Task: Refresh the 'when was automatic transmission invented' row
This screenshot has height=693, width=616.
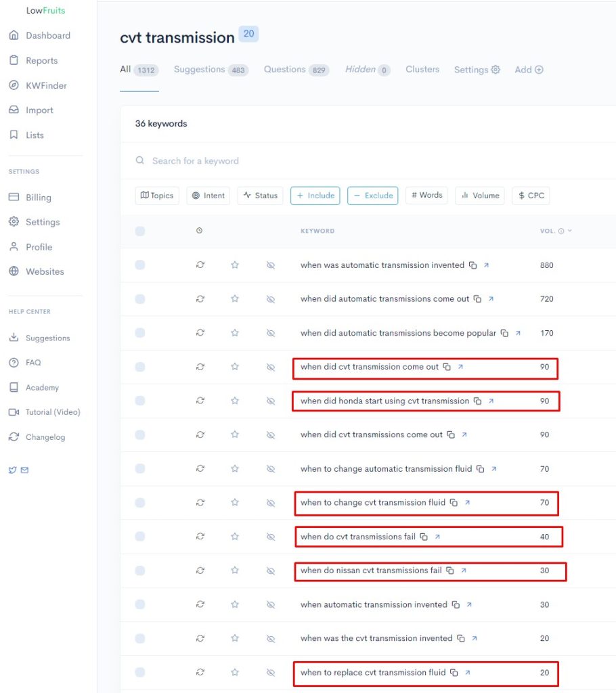Action: (x=200, y=265)
